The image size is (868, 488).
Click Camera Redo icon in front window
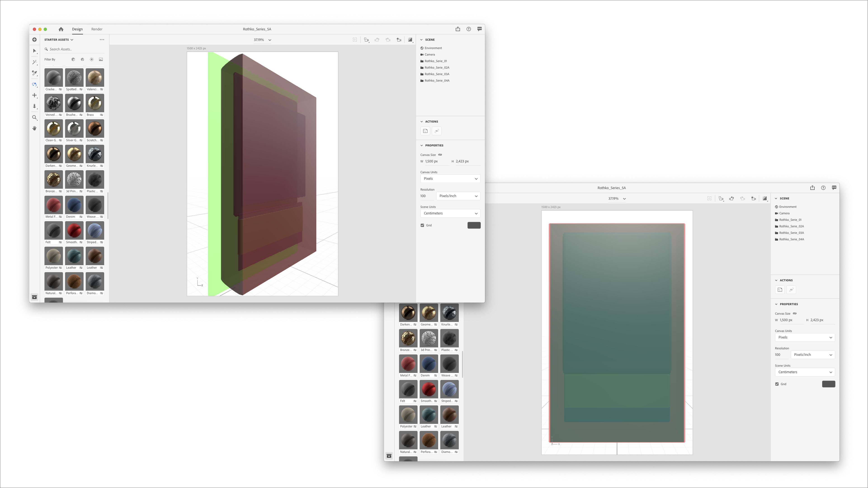tap(388, 40)
